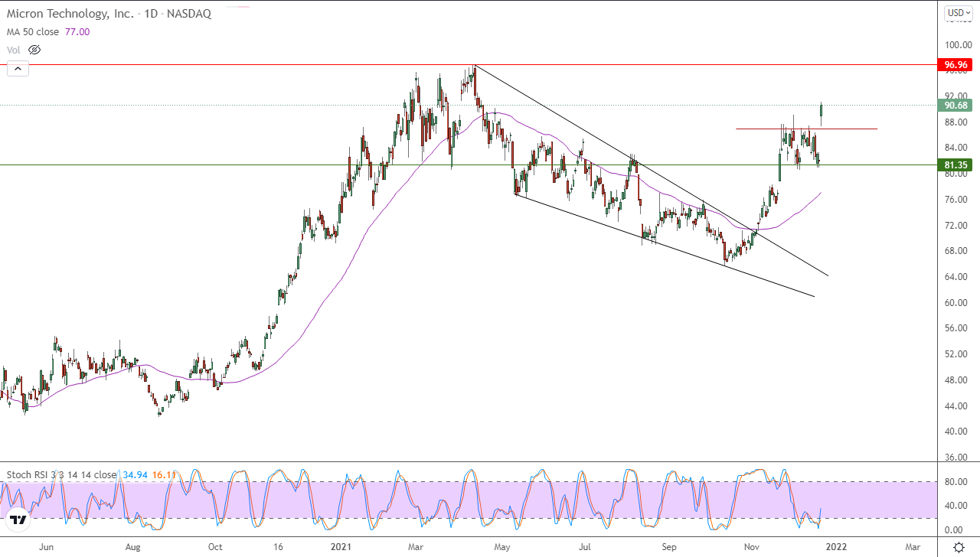
Task: Click the 56.00 price axis label
Action: (956, 328)
